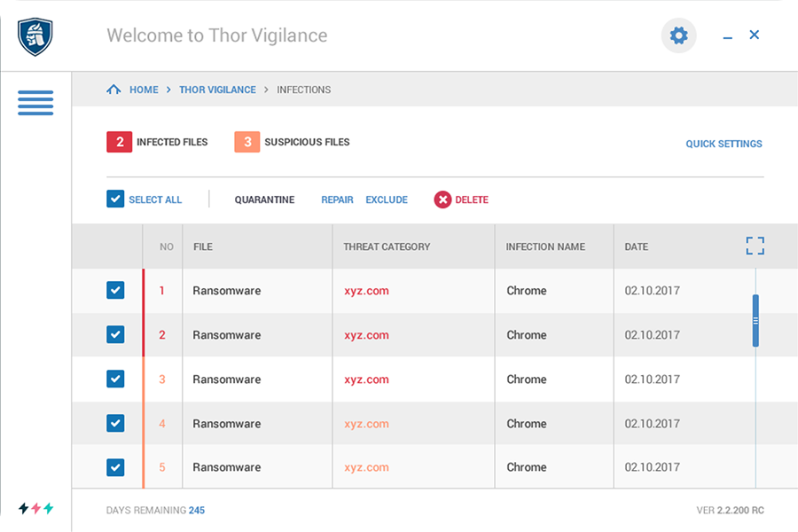Sort by THREAT CATEGORY column header
798x532 pixels.
point(387,246)
